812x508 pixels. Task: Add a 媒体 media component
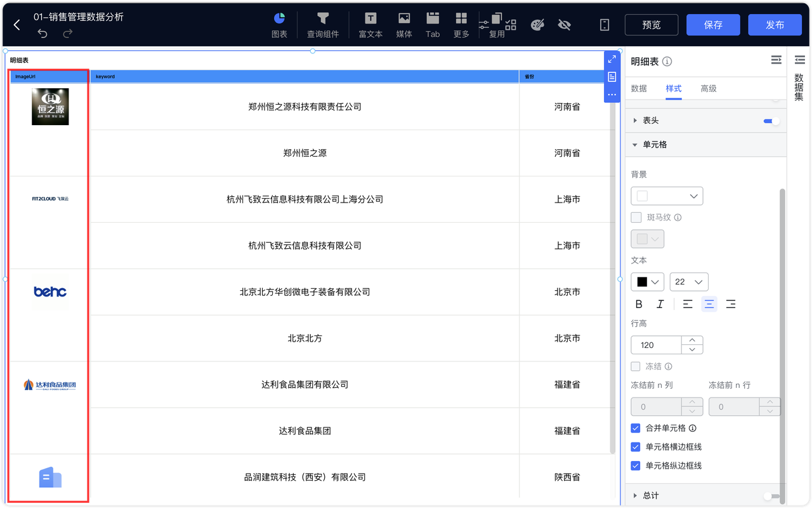point(403,25)
